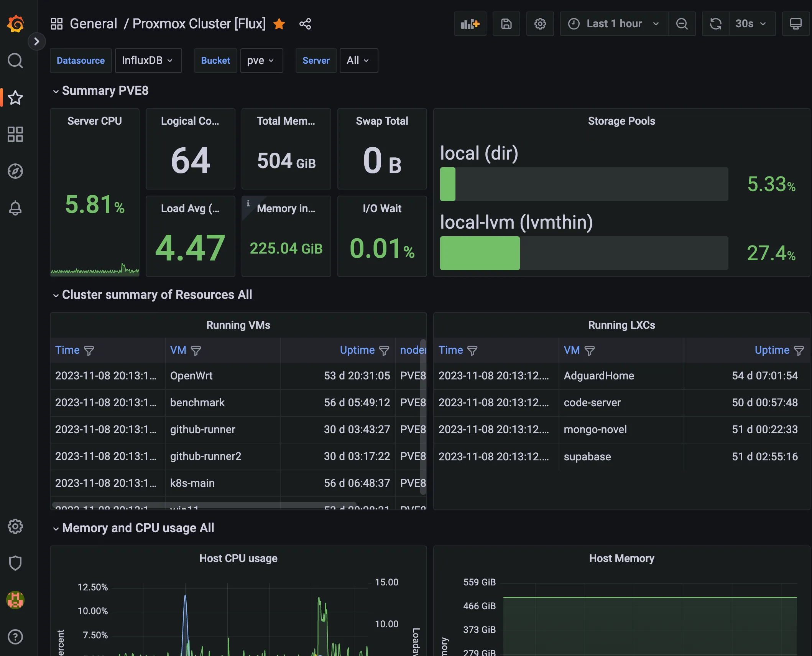Select the code-server LXC cell
The width and height of the screenshot is (812, 656).
click(x=621, y=403)
